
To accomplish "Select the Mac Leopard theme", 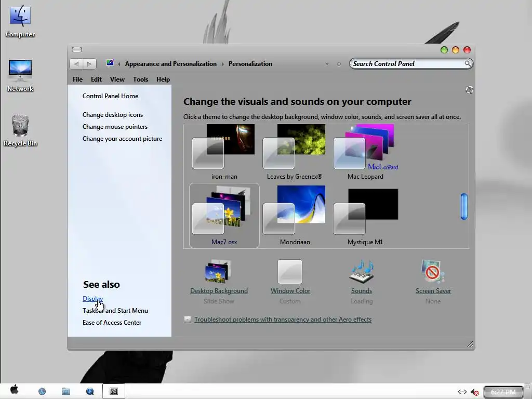I will 366,152.
